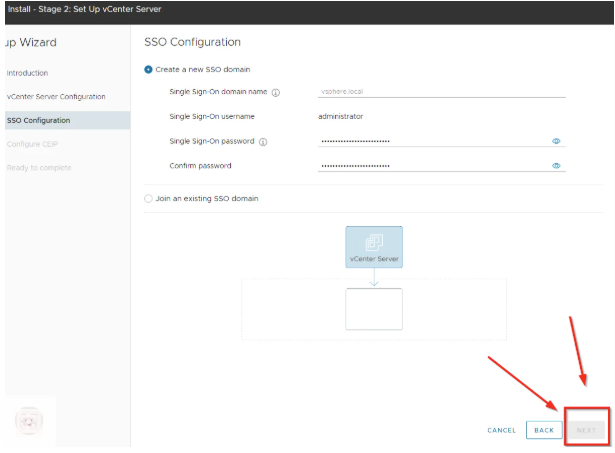Viewport: 615px width, 453px height.
Task: Select Create a new SSO domain radio
Action: click(148, 69)
